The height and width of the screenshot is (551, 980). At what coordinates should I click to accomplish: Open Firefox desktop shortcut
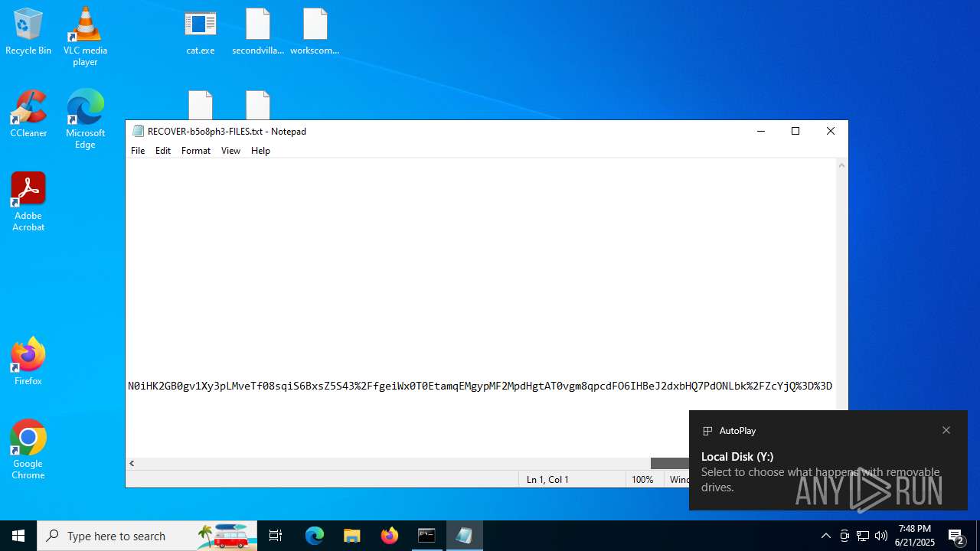[x=28, y=361]
